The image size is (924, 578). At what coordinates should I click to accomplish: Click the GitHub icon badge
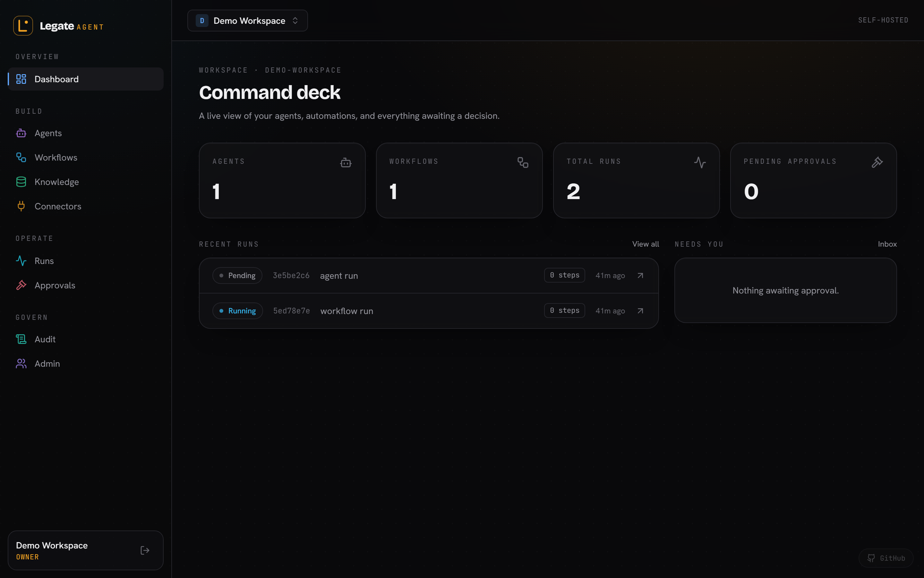click(x=871, y=558)
